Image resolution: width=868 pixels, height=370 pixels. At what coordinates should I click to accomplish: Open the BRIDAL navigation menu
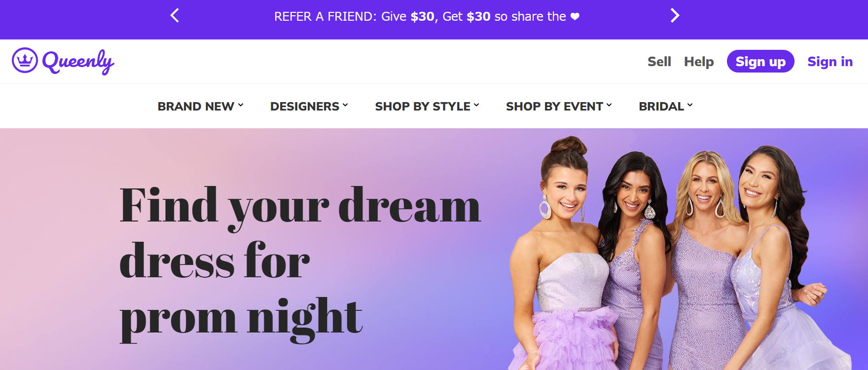666,106
